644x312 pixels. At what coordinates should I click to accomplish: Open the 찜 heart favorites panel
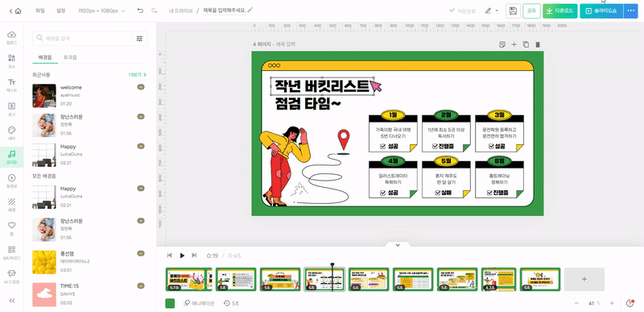pos(11,228)
